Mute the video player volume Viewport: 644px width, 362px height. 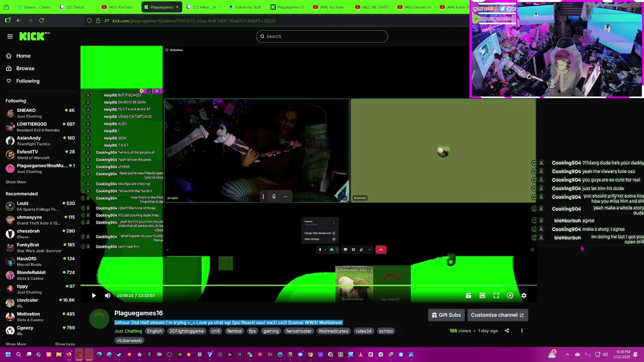[107, 296]
